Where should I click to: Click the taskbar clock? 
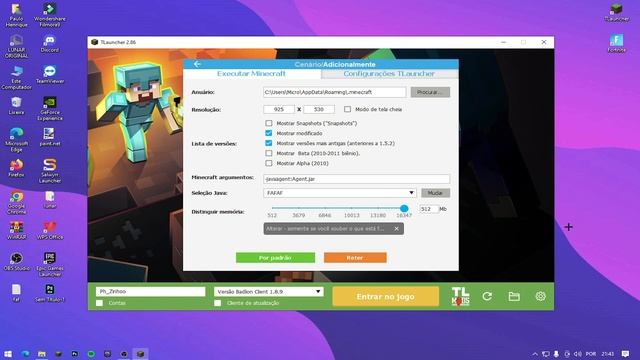point(607,353)
